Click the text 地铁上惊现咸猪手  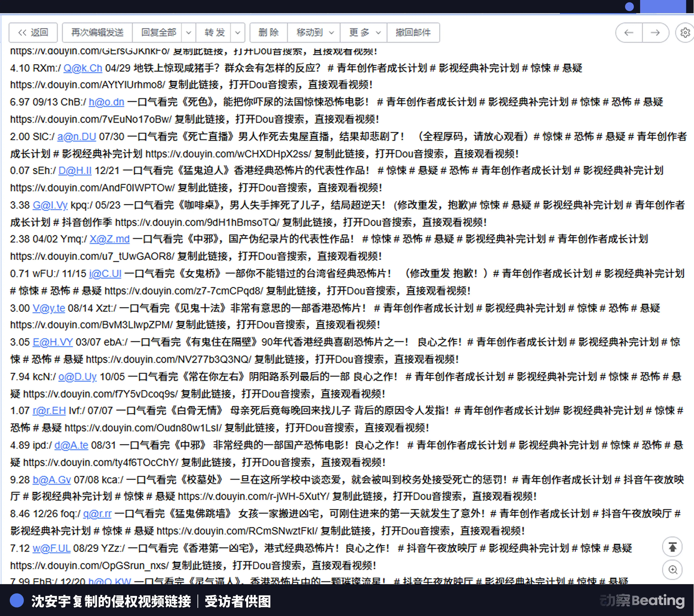[x=174, y=68]
